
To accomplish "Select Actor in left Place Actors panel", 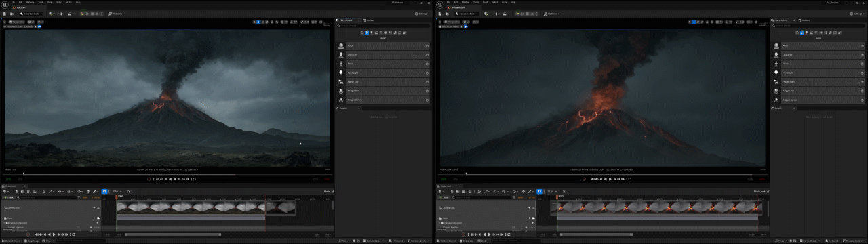I will tap(384, 45).
